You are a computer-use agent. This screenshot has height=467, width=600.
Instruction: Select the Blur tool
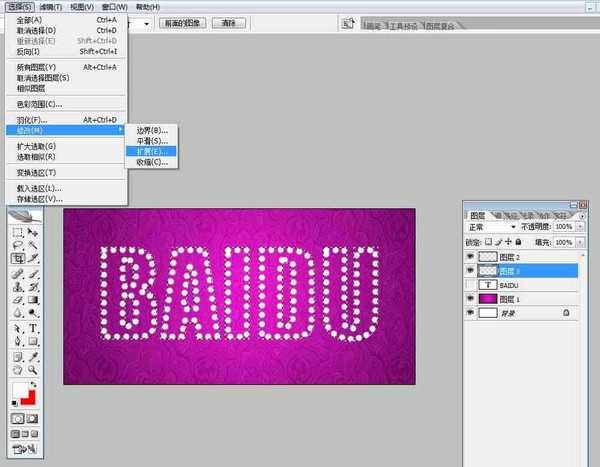click(x=18, y=313)
